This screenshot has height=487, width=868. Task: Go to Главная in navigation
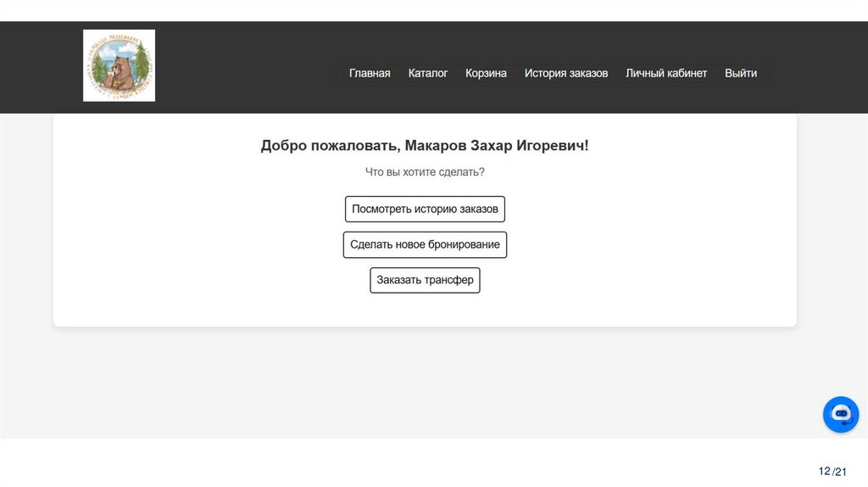(x=370, y=73)
